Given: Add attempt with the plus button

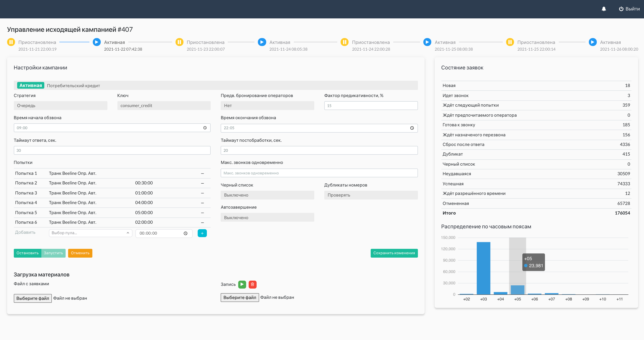Looking at the screenshot, I should (202, 233).
